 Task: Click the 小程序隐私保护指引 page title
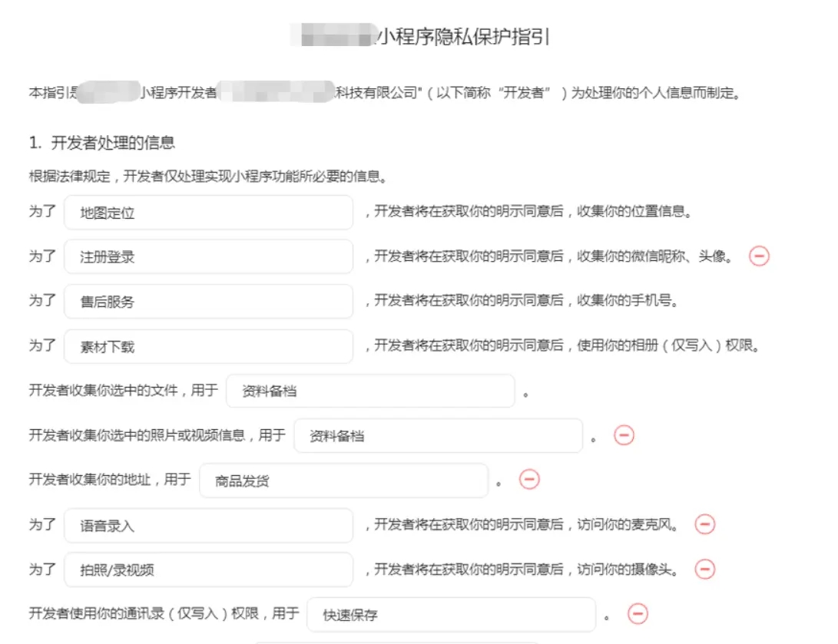(x=463, y=38)
